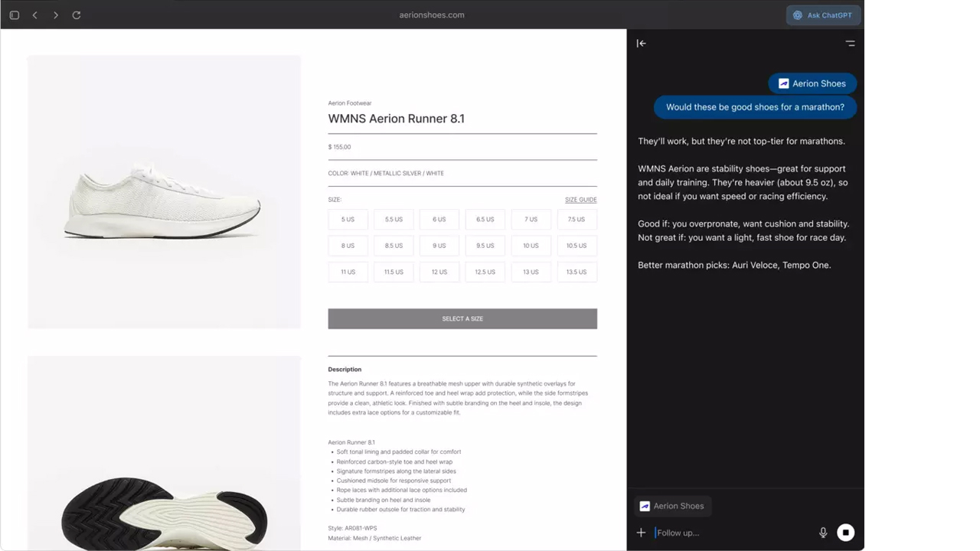980x551 pixels.
Task: Activate microphone voice input
Action: (823, 533)
